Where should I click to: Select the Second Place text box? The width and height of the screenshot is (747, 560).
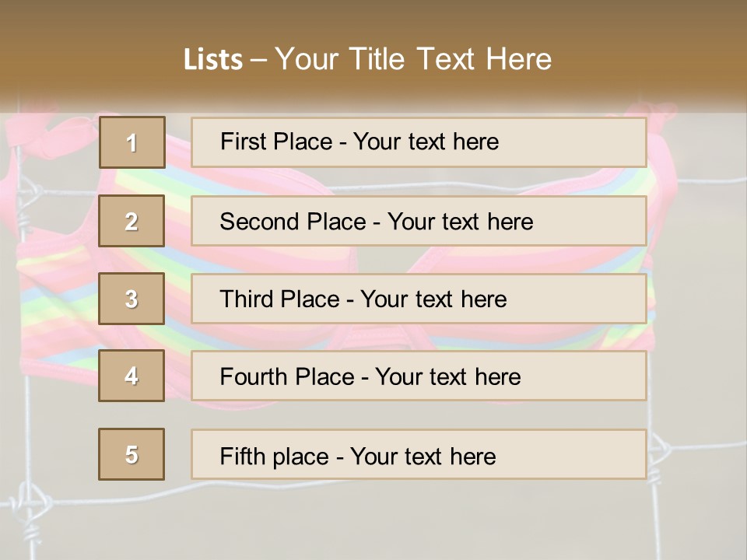pos(419,221)
